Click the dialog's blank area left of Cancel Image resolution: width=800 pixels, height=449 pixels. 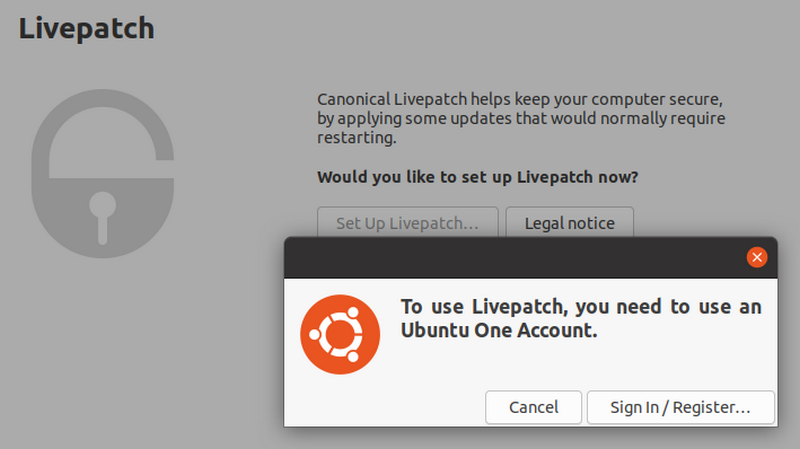385,407
